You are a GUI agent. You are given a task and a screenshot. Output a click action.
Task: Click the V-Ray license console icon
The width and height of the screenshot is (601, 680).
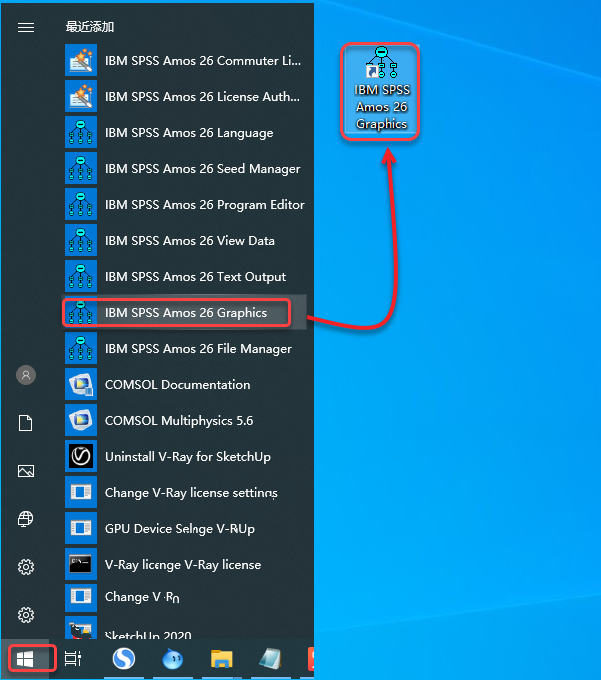(81, 564)
